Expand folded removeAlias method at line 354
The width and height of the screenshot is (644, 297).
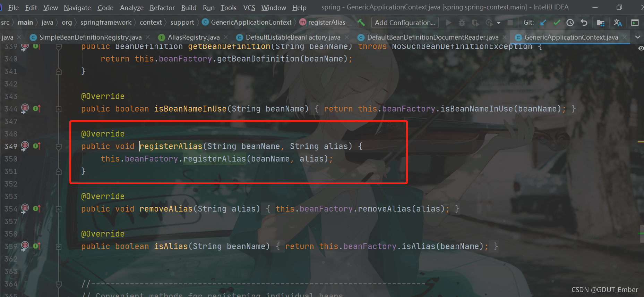pyautogui.click(x=59, y=209)
